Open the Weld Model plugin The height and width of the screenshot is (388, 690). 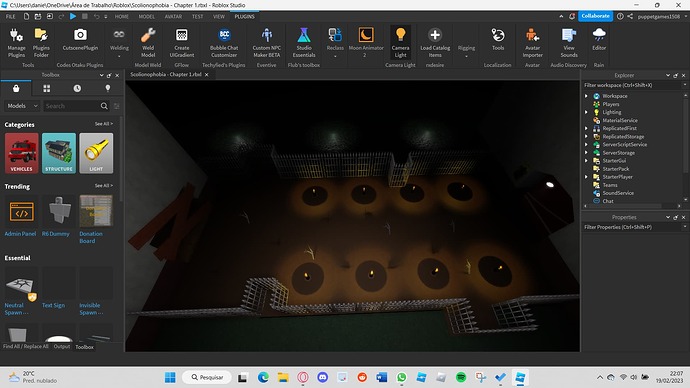[x=148, y=43]
